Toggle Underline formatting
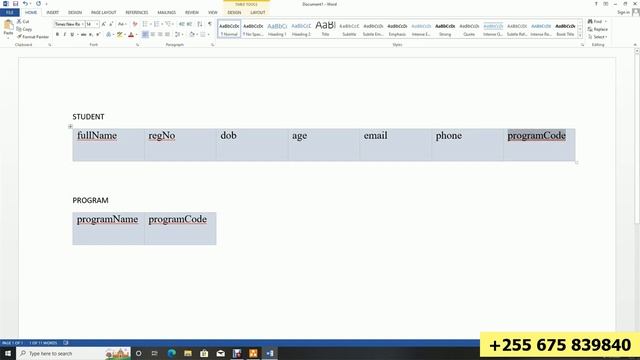The height and width of the screenshot is (360, 640). 72,35
